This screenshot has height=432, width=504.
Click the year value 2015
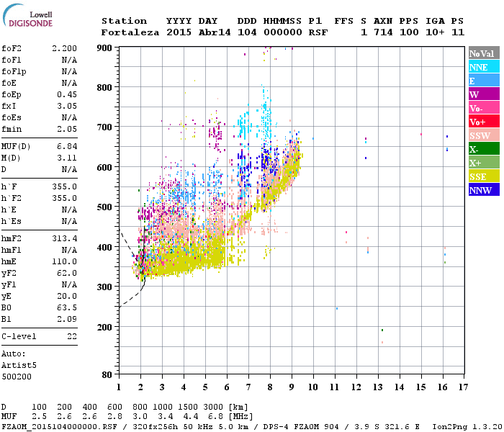coord(179,32)
